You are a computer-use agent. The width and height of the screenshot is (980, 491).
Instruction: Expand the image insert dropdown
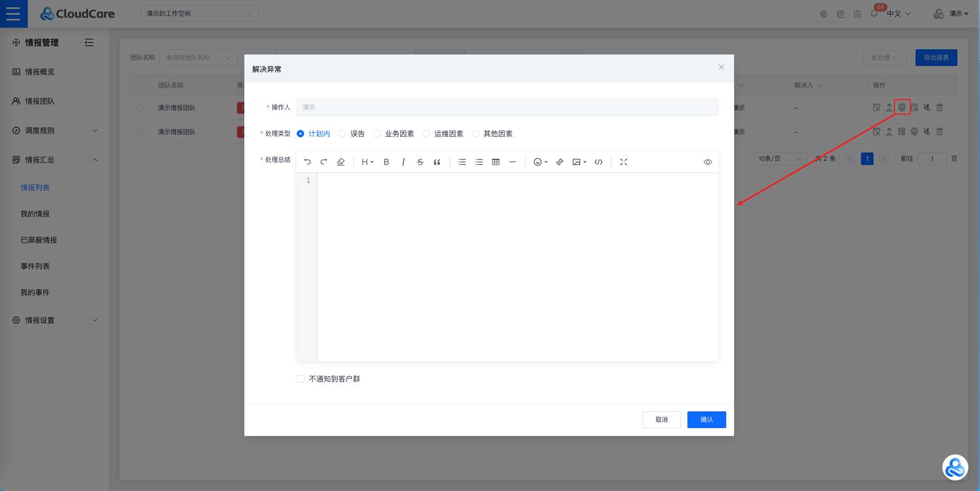click(579, 162)
